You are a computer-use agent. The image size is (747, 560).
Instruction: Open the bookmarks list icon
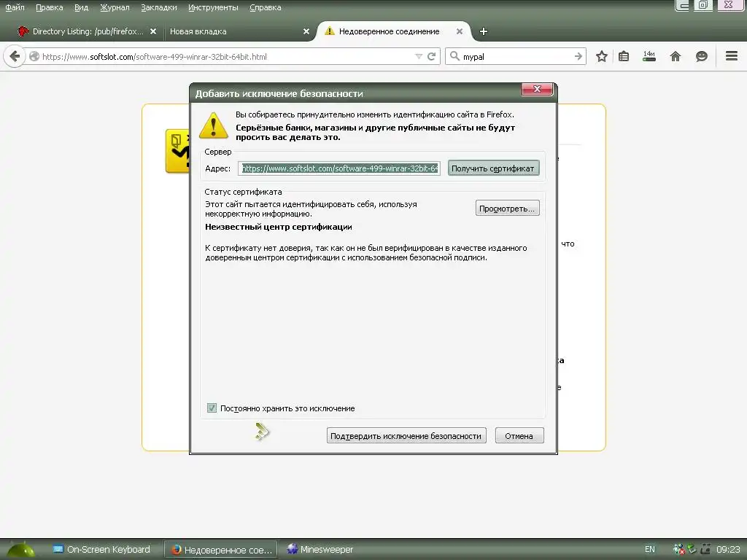pos(624,56)
